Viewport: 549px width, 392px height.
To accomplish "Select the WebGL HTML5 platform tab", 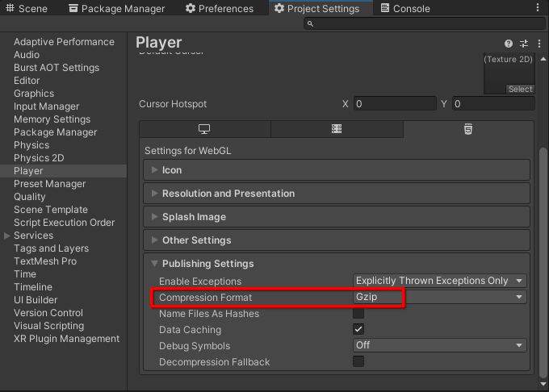I will click(468, 129).
